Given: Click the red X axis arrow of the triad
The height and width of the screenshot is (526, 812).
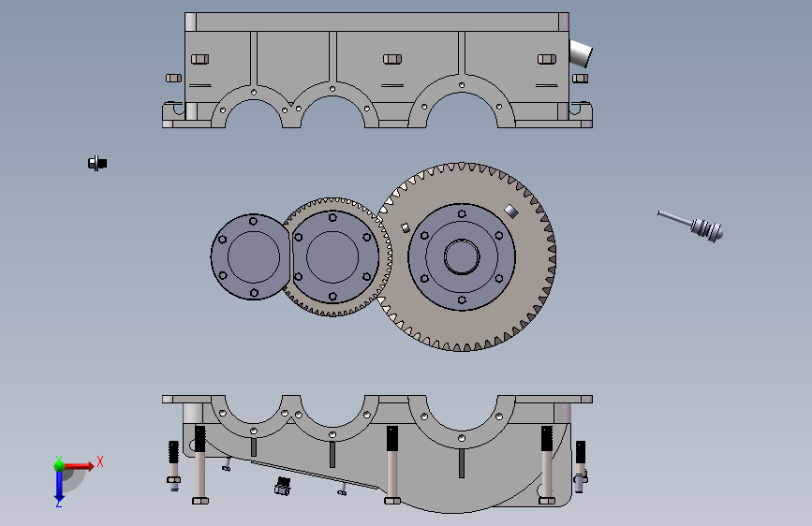Looking at the screenshot, I should click(80, 466).
